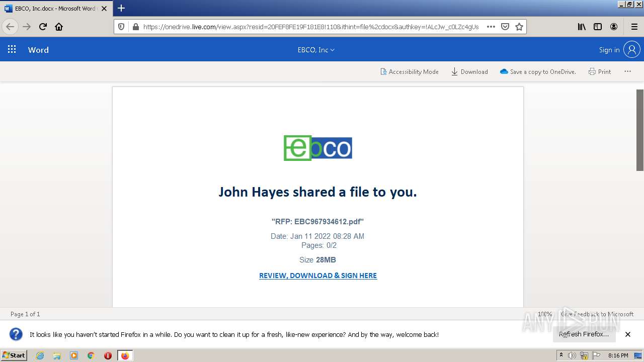Open page actions three-dot menu
This screenshot has height=362, width=644.
point(491,27)
